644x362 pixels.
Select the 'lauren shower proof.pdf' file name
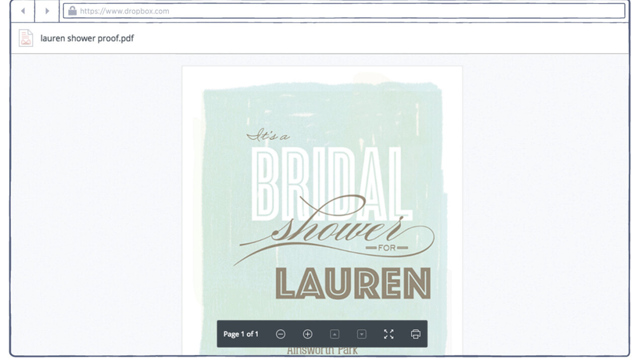87,38
